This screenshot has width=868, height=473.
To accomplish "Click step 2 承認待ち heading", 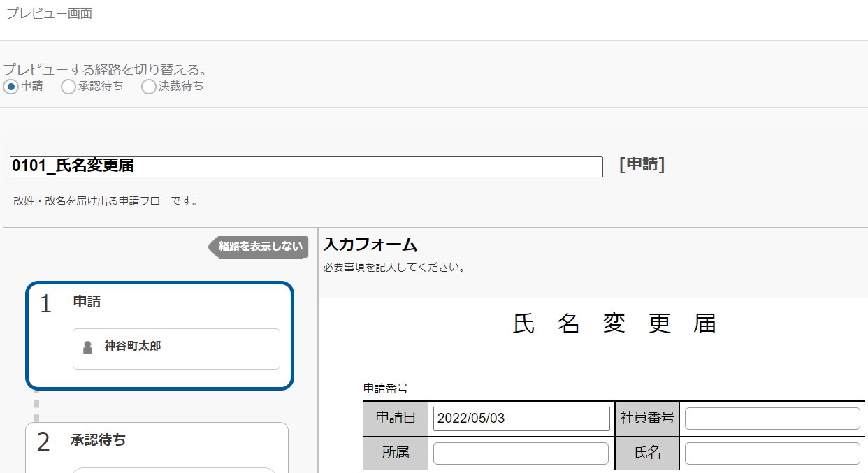I will point(99,440).
